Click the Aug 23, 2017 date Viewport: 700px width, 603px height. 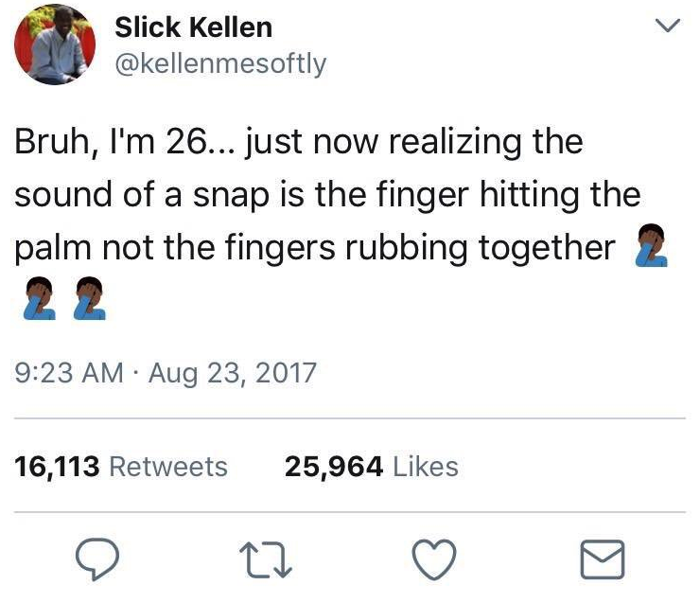pyautogui.click(x=233, y=373)
